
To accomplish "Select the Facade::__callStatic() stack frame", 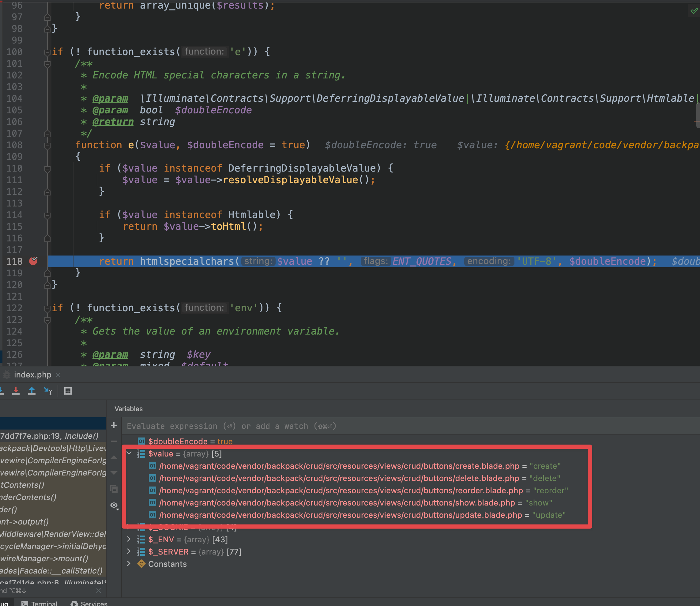I will [53, 571].
